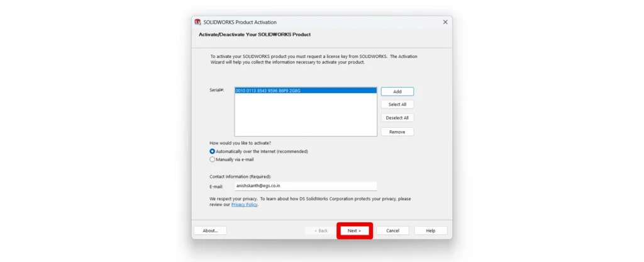Click the 'SOLIDWORKS Product Activation' title bar
The height and width of the screenshot is (262, 644).
[314, 22]
